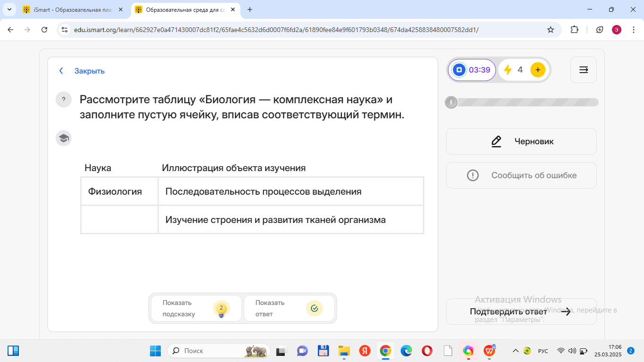Click the Физиология table cell
This screenshot has width=644, height=362.
click(120, 191)
